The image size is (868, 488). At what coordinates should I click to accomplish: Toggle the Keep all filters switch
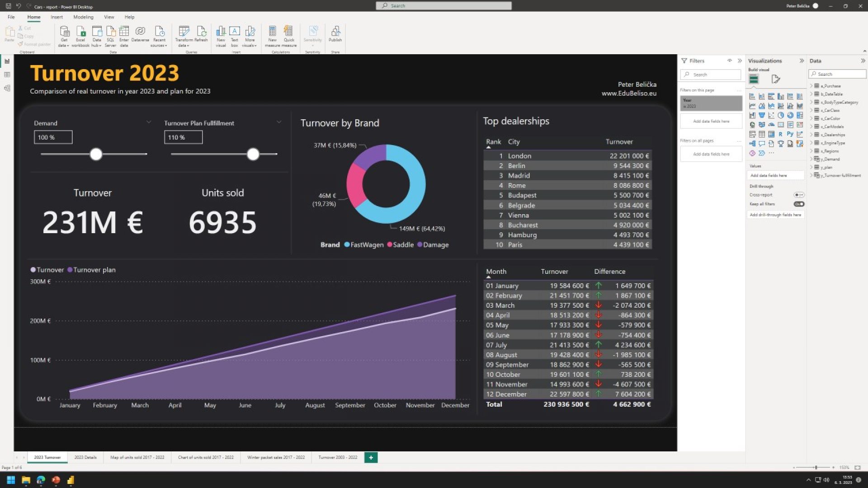click(x=799, y=204)
